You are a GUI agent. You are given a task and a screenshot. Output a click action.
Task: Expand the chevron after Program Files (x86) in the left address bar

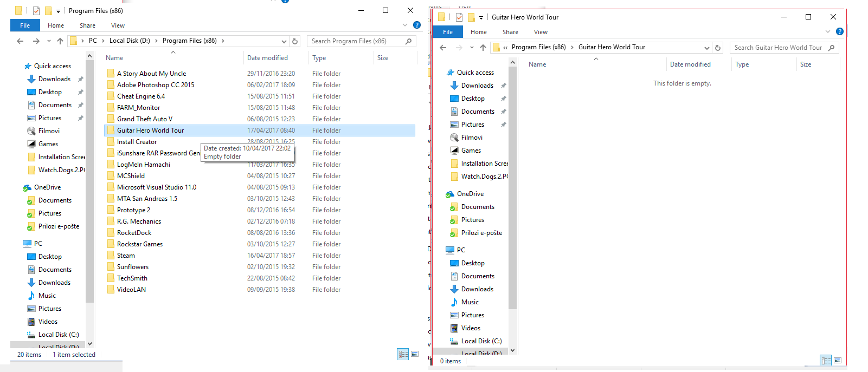pos(223,41)
